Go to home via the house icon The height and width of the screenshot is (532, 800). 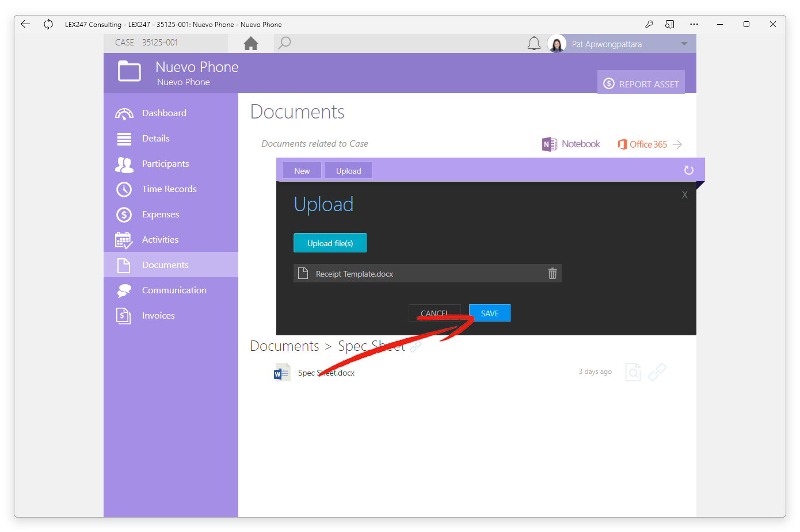(251, 43)
